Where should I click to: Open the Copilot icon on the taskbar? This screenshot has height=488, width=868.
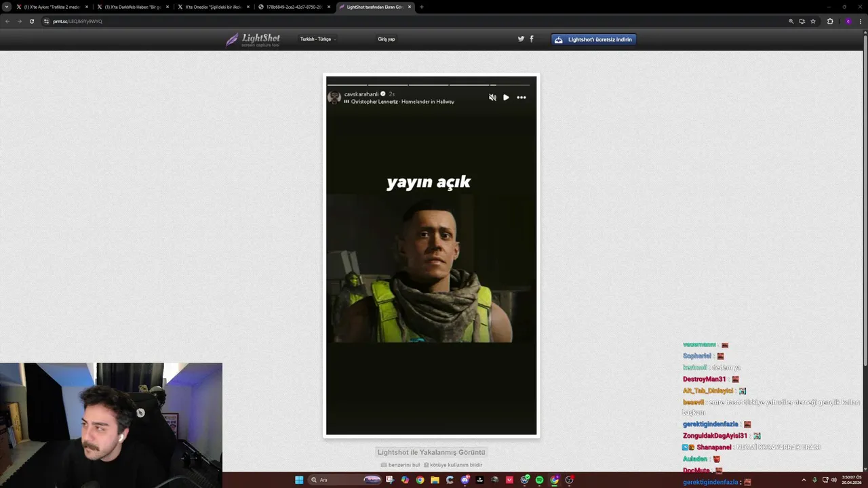tap(405, 480)
